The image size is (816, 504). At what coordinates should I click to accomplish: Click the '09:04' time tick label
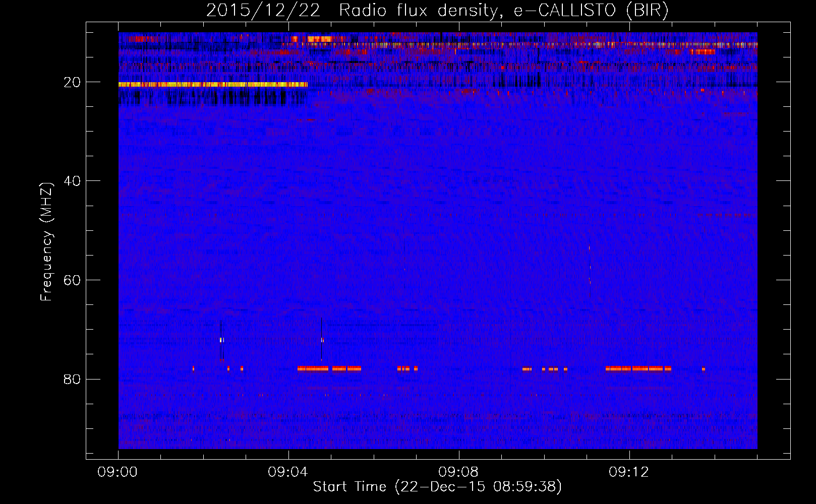288,472
